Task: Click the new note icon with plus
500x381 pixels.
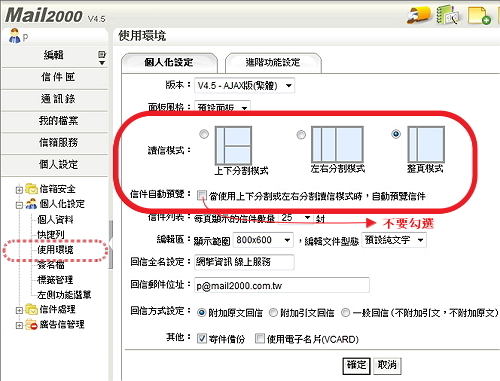Action: pos(479,15)
